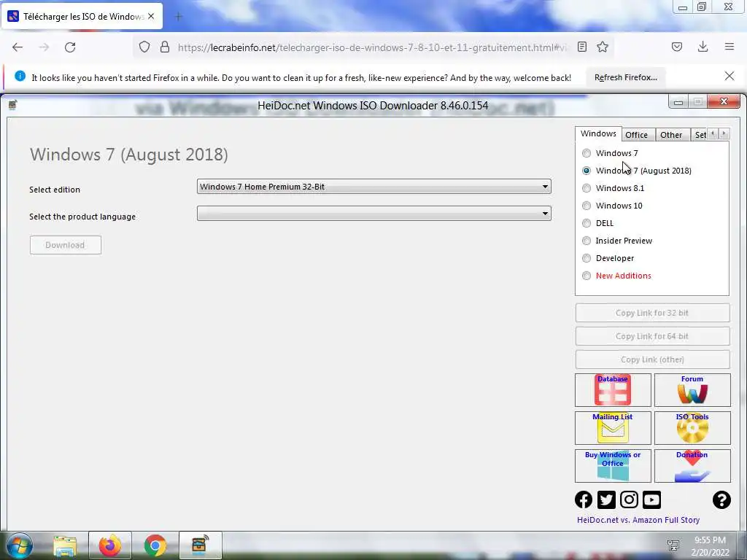Switch to the Other tab
747x560 pixels.
[x=671, y=135]
